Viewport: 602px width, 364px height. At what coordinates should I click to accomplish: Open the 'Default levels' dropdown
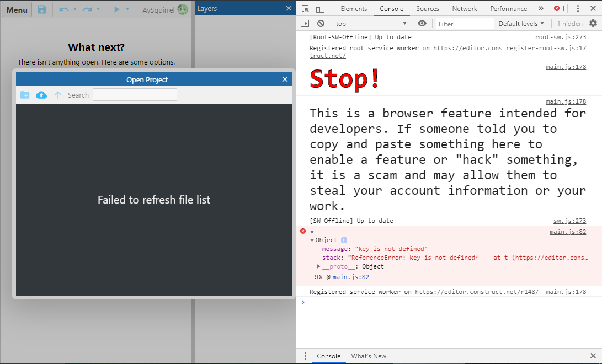[519, 23]
